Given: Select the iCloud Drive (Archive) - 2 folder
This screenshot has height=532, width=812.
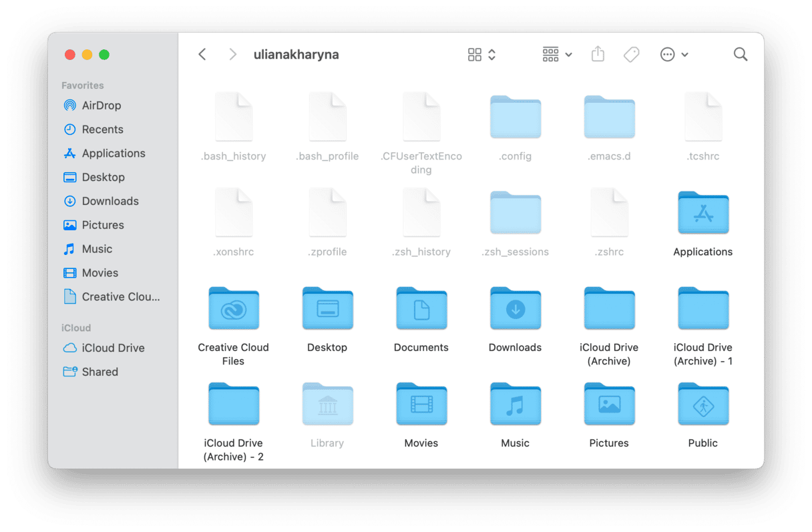Looking at the screenshot, I should pyautogui.click(x=234, y=404).
